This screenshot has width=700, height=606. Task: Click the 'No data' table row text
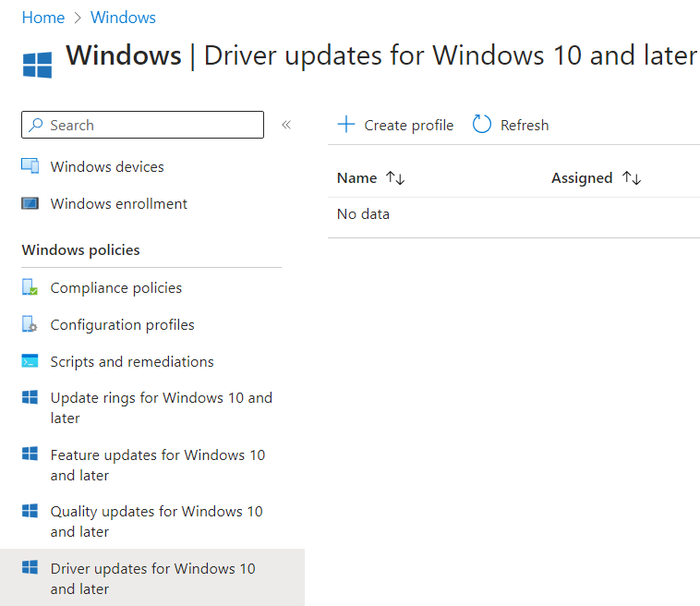(x=363, y=214)
